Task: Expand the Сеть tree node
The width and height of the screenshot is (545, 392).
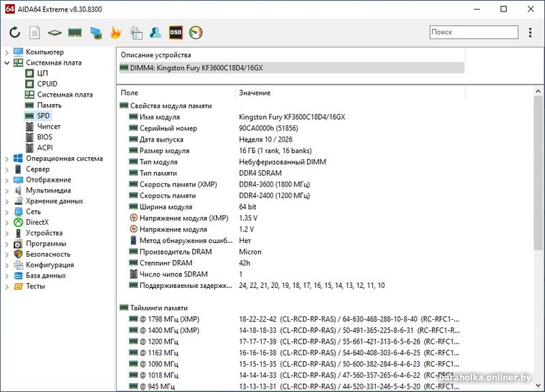Action: click(x=7, y=212)
